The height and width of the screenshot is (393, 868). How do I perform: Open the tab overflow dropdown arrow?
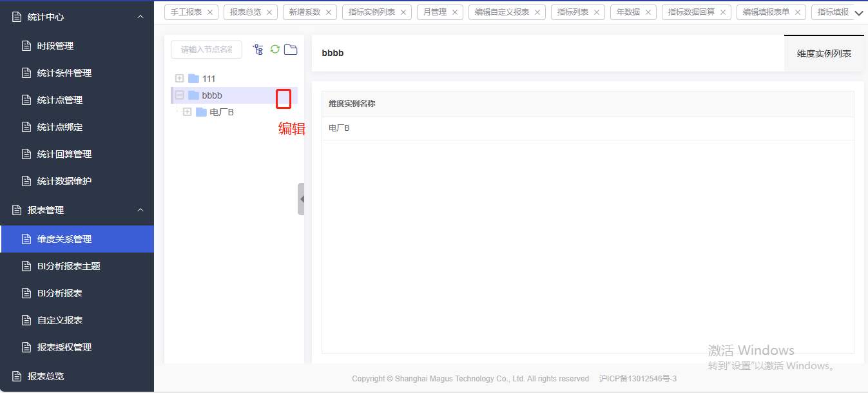(x=858, y=13)
